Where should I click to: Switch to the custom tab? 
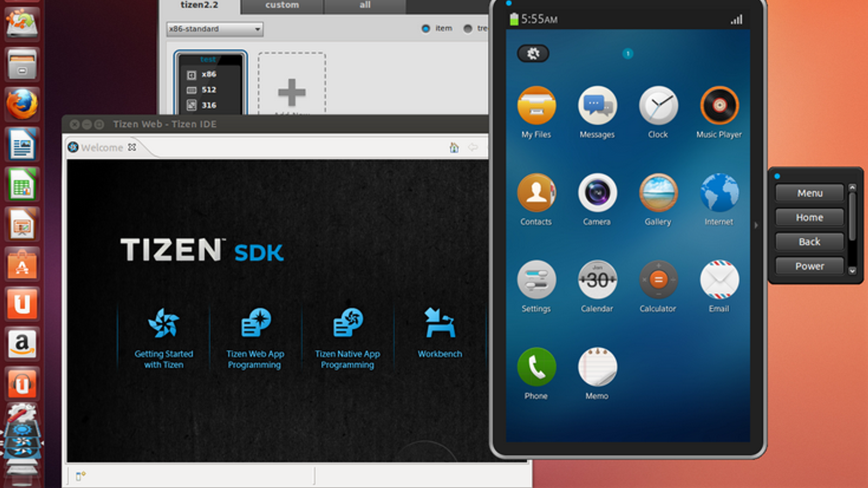[x=282, y=5]
